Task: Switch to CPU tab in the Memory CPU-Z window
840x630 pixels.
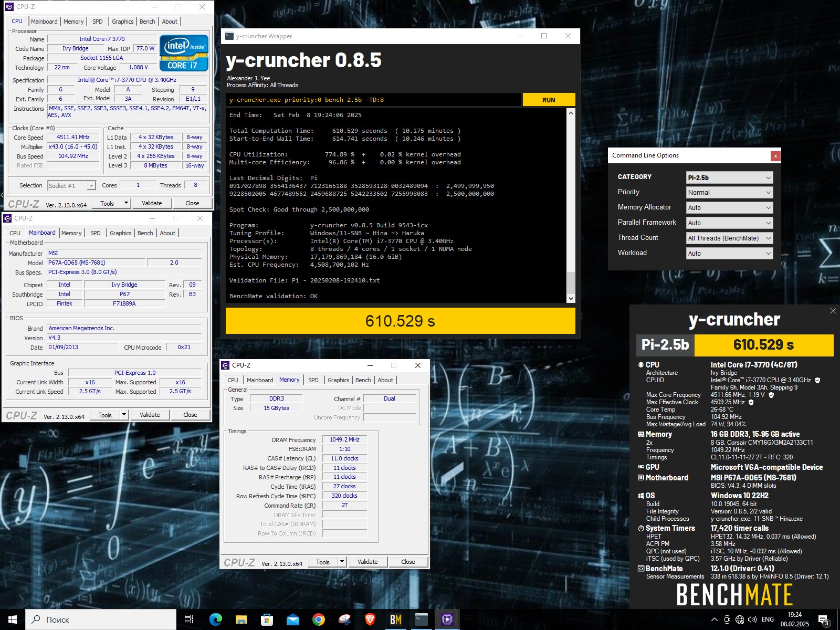Action: [x=233, y=380]
